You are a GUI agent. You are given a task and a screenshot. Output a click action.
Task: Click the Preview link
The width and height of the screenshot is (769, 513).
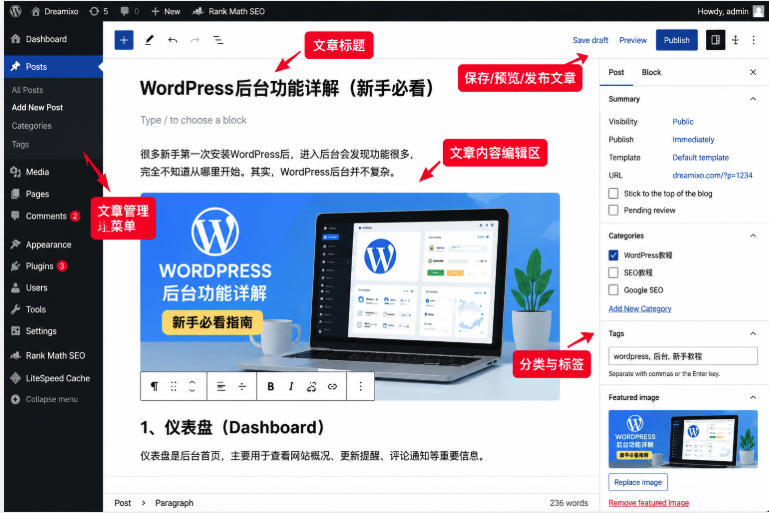coord(633,40)
